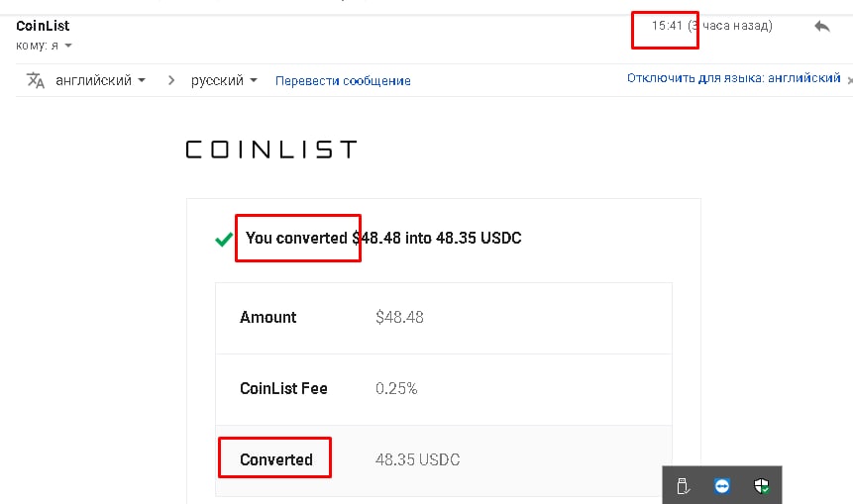853x504 pixels.
Task: Expand recipient details arrow next to кому: я
Action: pos(68,46)
